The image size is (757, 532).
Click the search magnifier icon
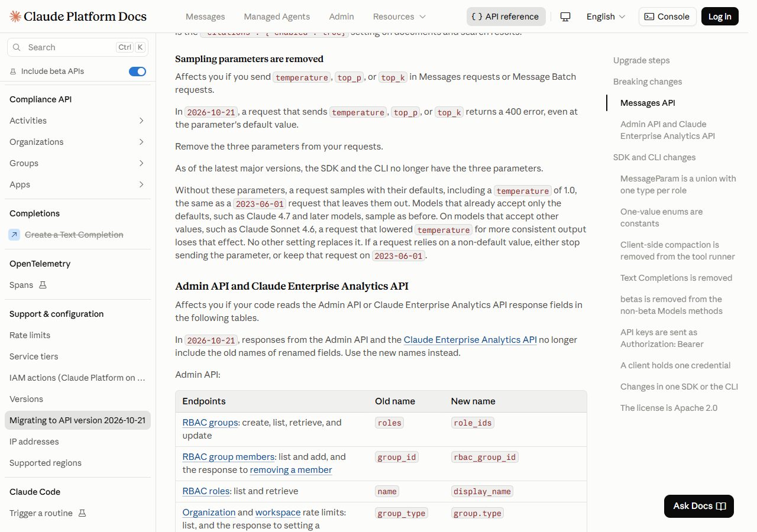pos(17,47)
